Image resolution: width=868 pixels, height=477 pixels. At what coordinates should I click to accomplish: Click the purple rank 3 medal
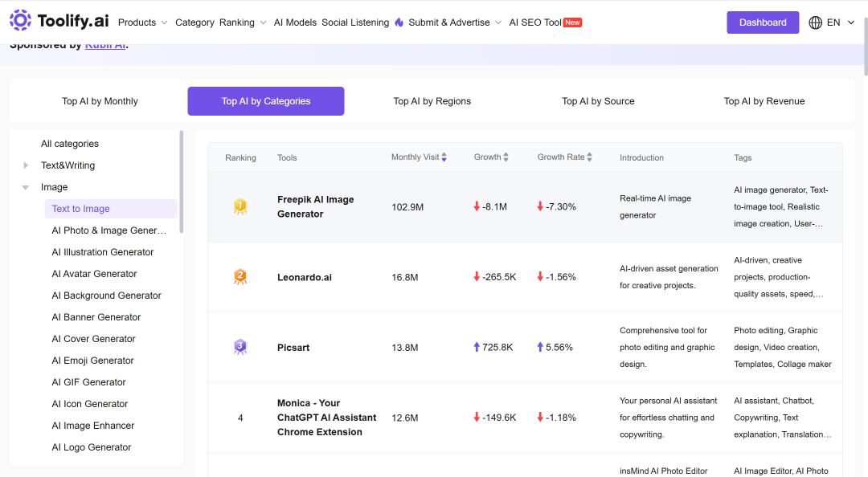(x=240, y=347)
